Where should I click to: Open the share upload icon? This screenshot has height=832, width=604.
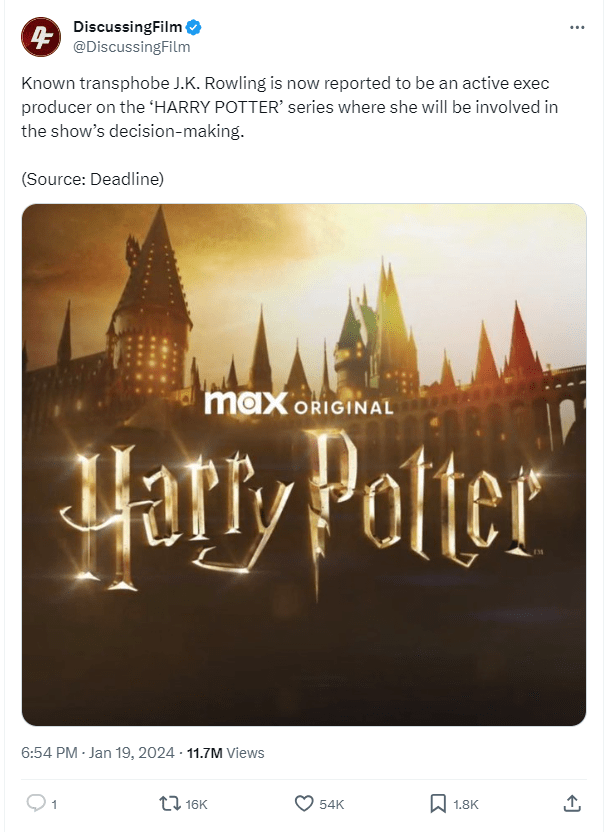[572, 803]
